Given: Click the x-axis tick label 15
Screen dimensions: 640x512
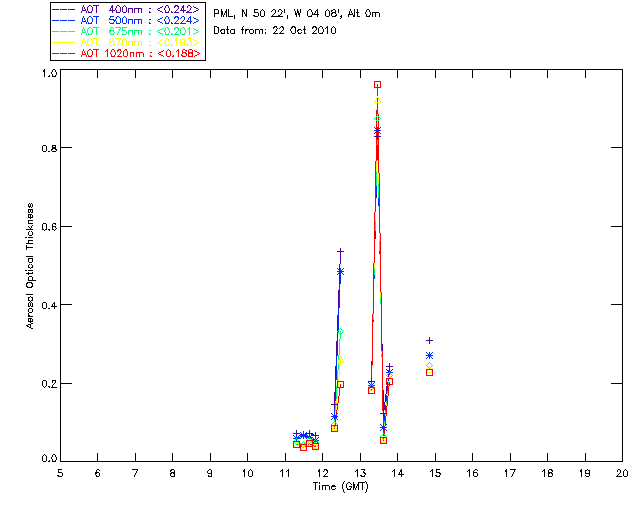Looking at the screenshot, I should [435, 473].
